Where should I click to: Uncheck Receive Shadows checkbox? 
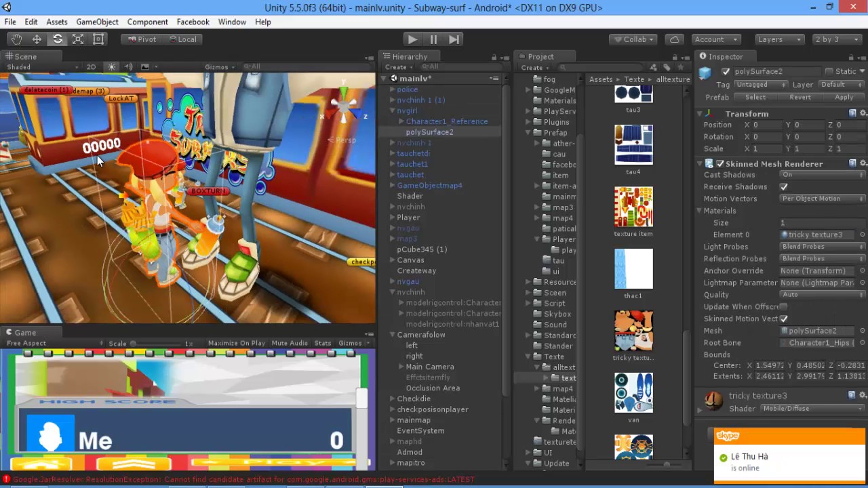pyautogui.click(x=784, y=187)
